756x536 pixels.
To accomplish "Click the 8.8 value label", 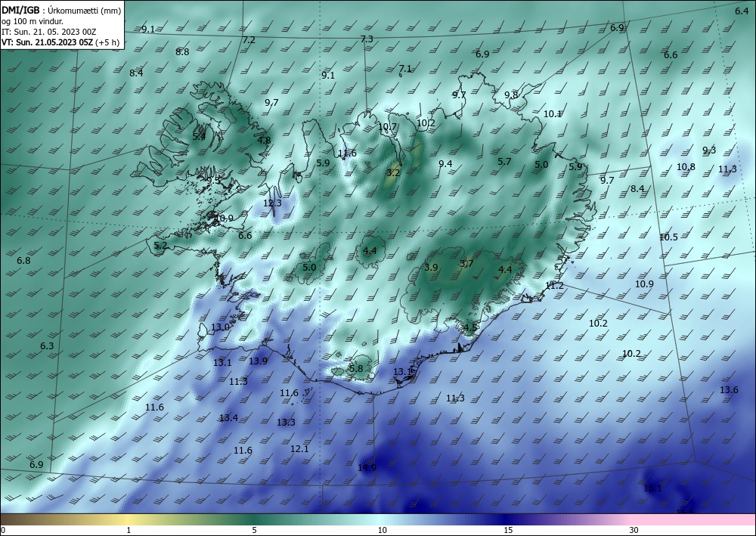I will pyautogui.click(x=182, y=51).
